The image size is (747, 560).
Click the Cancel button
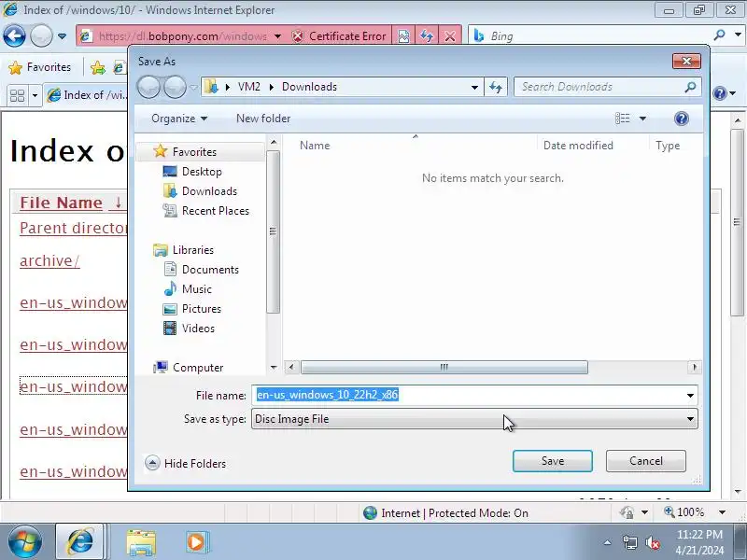[645, 461]
